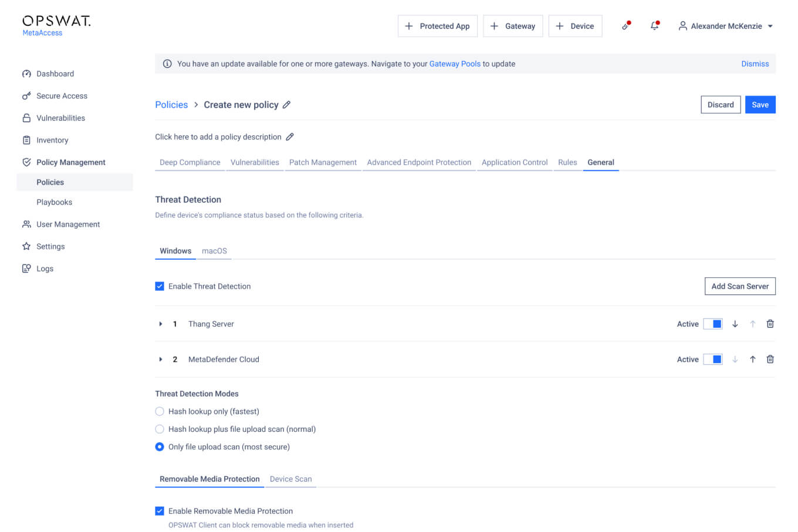Toggle Active switch for Thang Server

click(713, 324)
